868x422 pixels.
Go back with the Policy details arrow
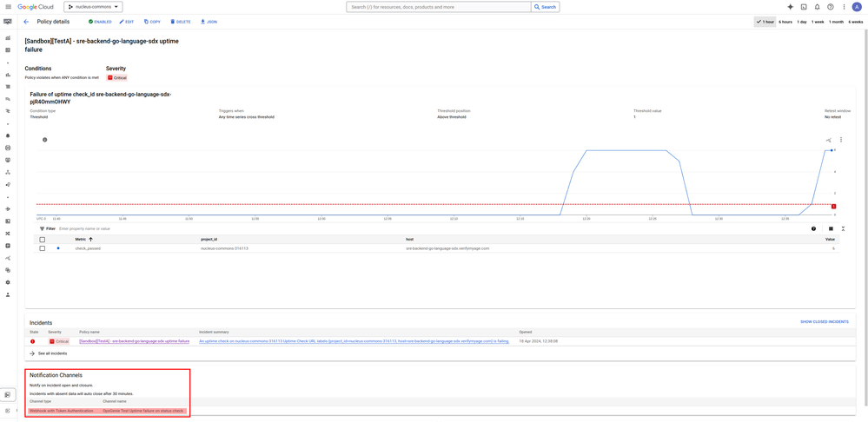tap(26, 22)
